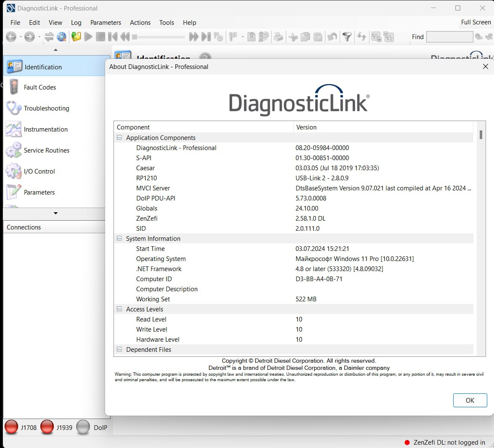
Task: Open the Edit menu
Action: tap(34, 23)
